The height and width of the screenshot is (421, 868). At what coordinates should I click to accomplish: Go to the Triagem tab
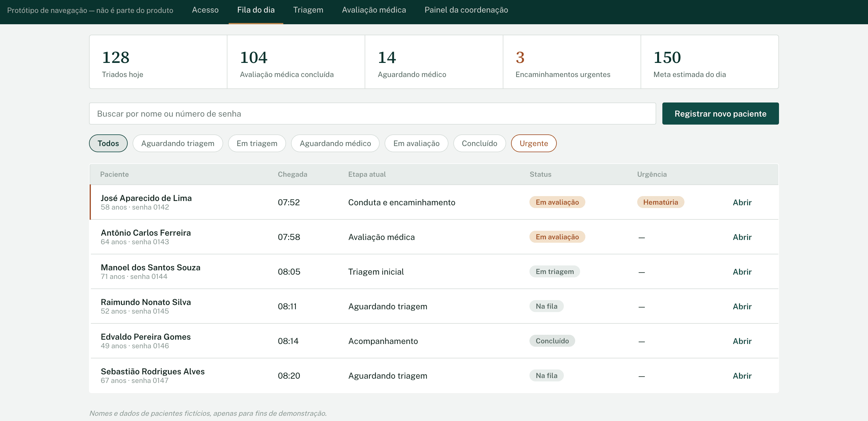(x=308, y=10)
